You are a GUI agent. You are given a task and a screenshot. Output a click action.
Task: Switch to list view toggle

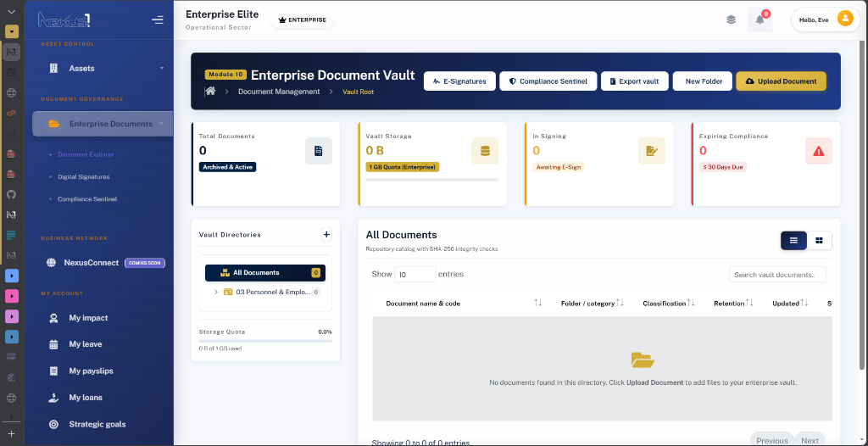coord(793,241)
